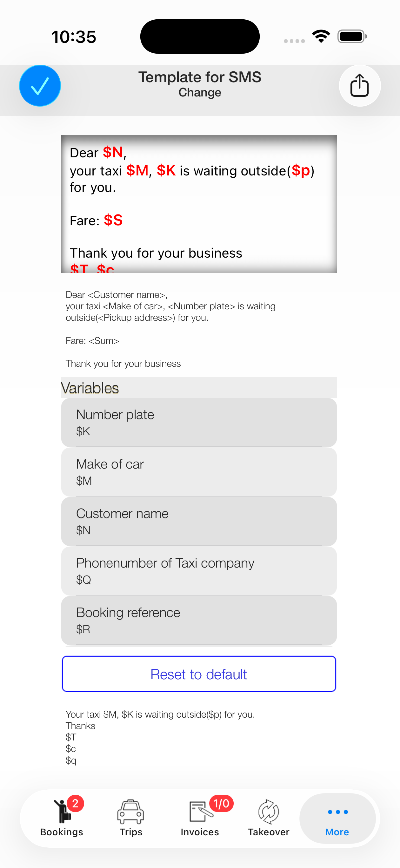Switch to the Trips tab
The width and height of the screenshot is (400, 868).
[131, 818]
